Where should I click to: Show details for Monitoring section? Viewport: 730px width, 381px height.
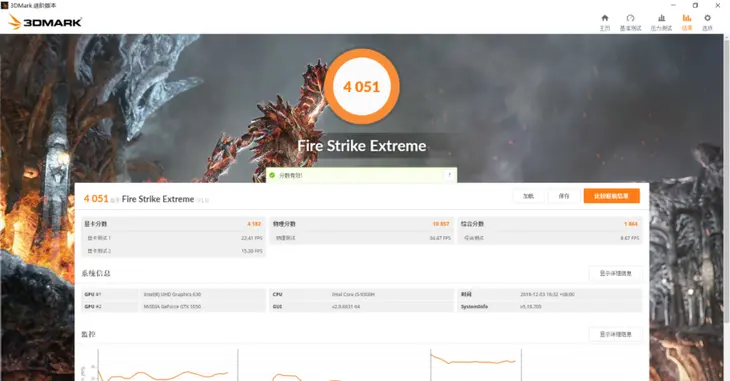615,334
